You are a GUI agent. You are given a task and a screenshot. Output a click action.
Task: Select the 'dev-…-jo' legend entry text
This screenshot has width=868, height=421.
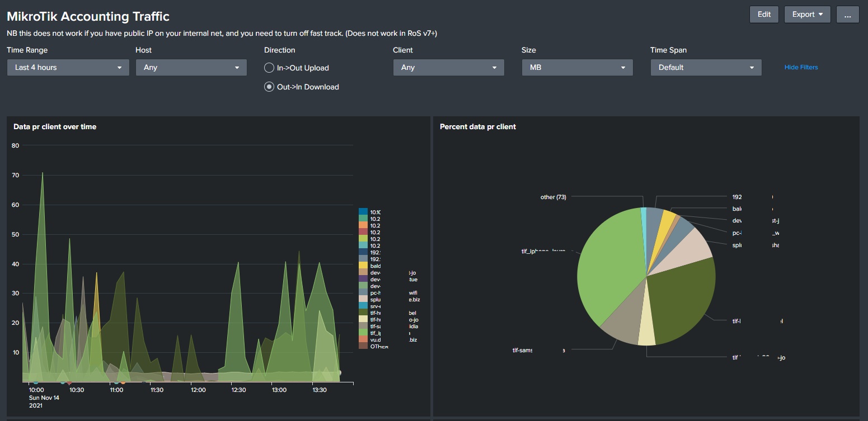(x=393, y=272)
